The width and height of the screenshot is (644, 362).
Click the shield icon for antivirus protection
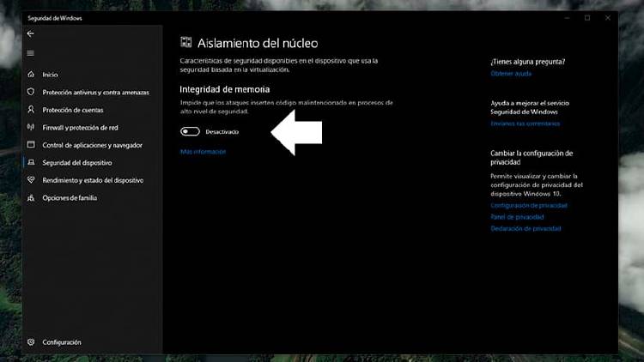coord(31,92)
